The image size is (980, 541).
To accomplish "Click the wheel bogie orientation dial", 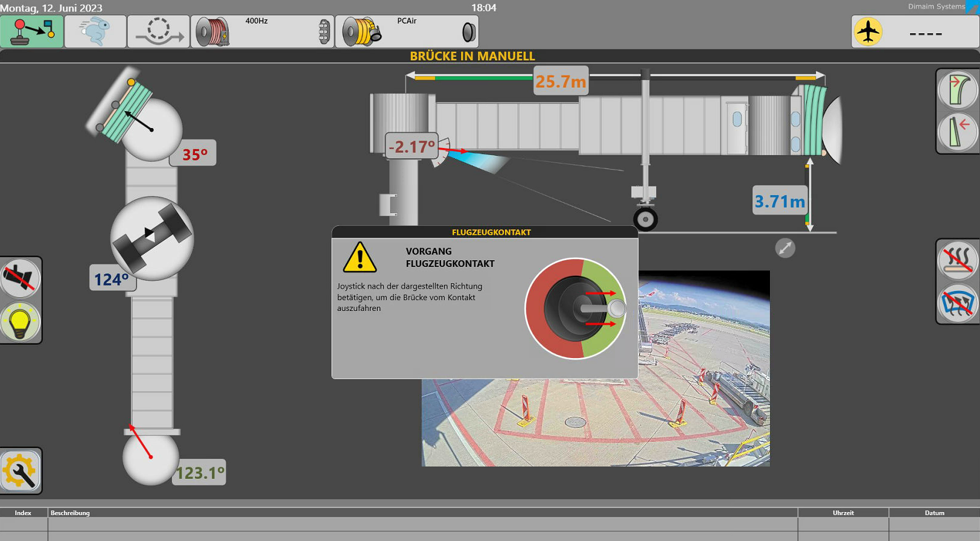I will tap(152, 238).
